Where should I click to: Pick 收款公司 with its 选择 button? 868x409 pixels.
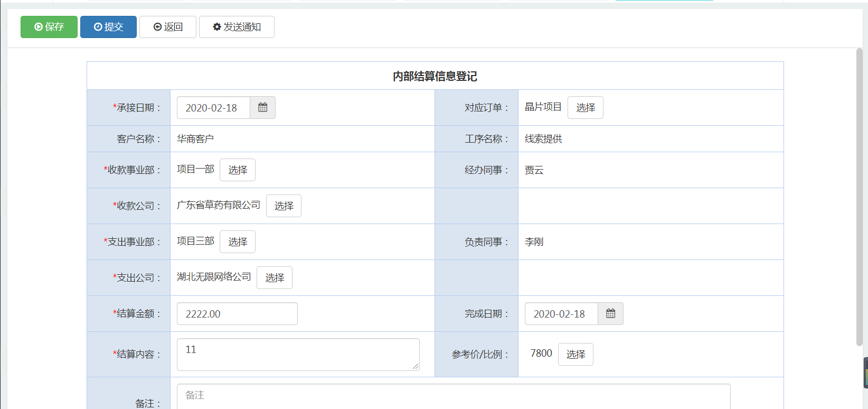coord(284,206)
